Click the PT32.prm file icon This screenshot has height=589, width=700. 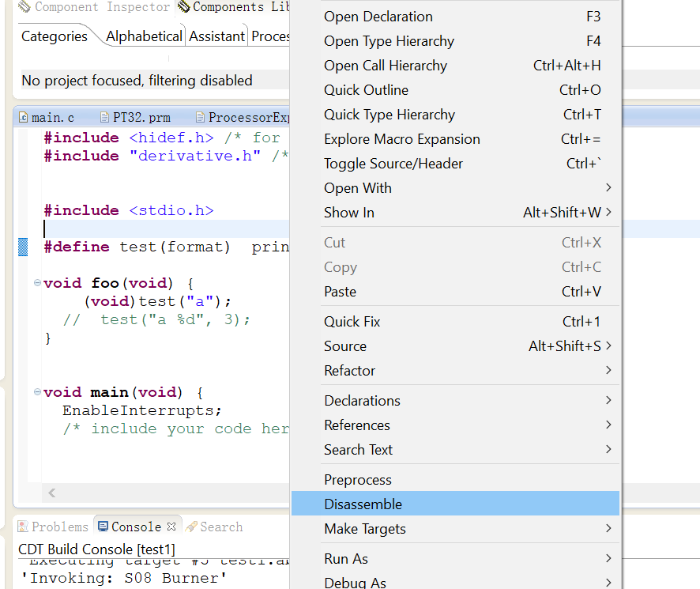(105, 118)
